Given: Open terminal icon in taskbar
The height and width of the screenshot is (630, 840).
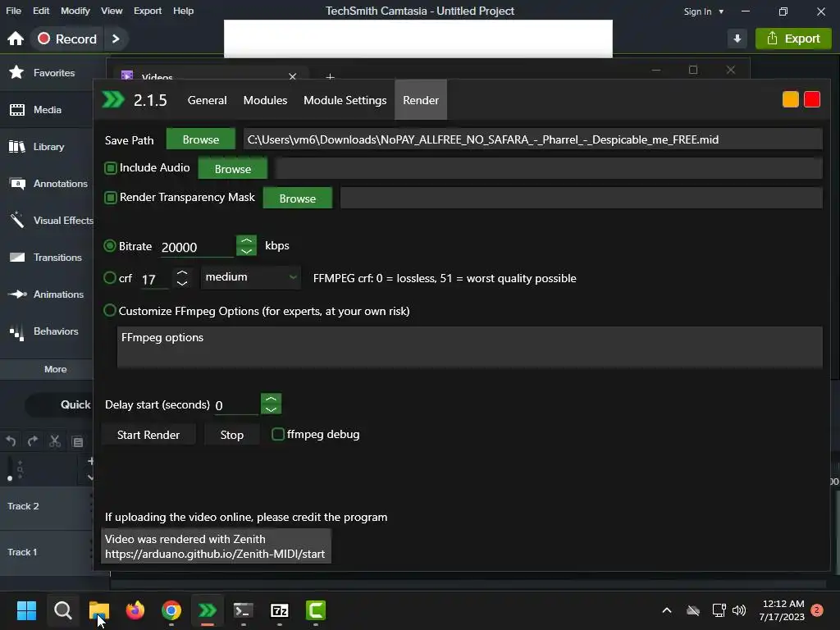Looking at the screenshot, I should pos(243,610).
